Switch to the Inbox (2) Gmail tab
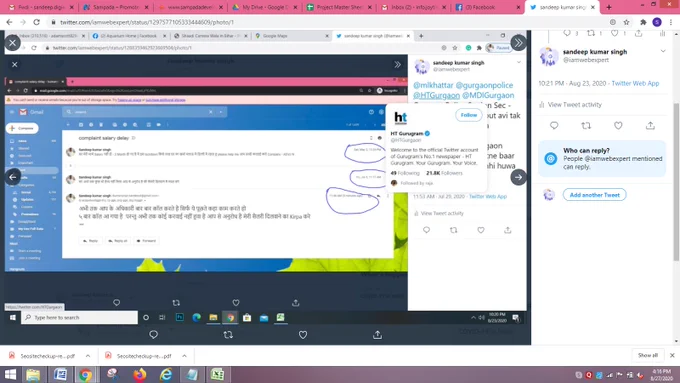Viewport: 680px width, 383px height. [x=415, y=7]
